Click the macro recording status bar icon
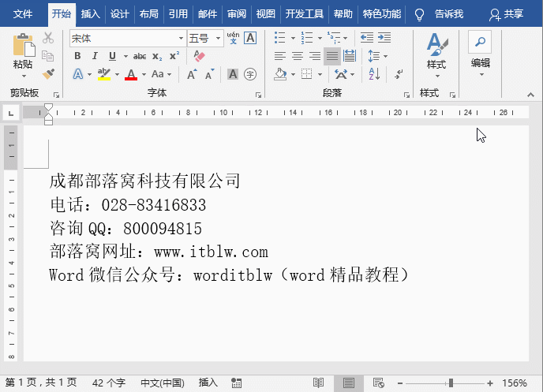The height and width of the screenshot is (392, 543). [236, 383]
